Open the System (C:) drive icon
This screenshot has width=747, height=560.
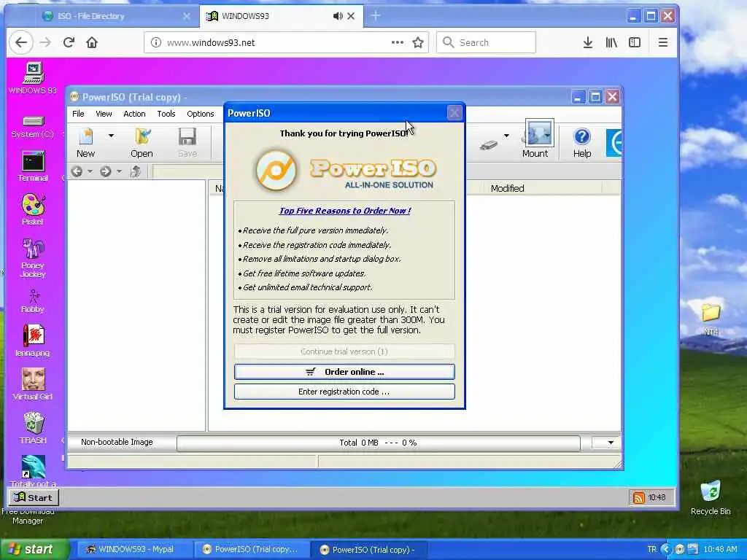(33, 127)
